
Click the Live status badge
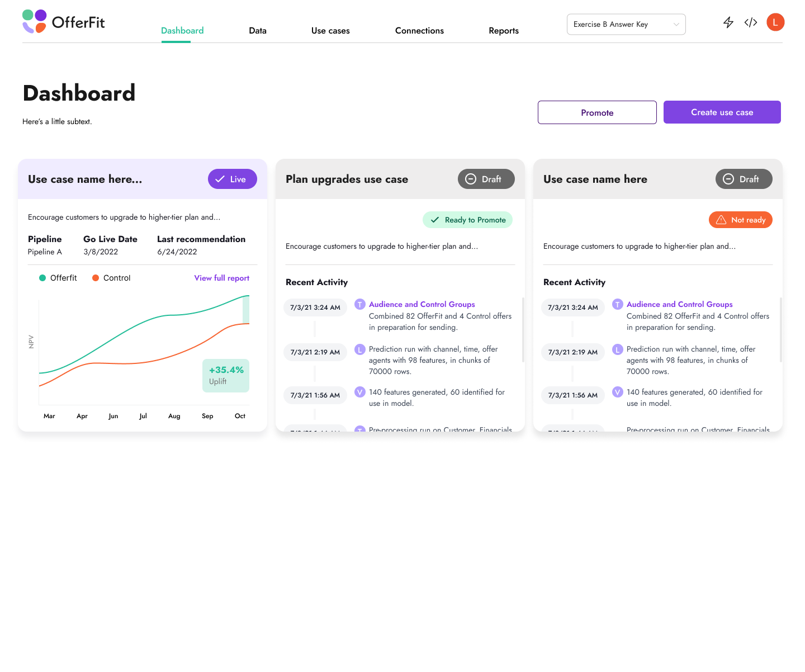coord(232,179)
